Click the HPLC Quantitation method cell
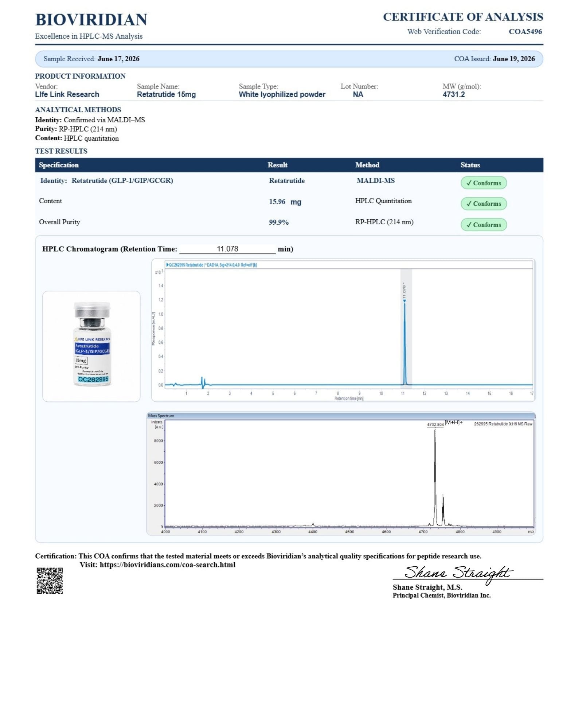Screen dimensions: 563x728 pos(383,201)
